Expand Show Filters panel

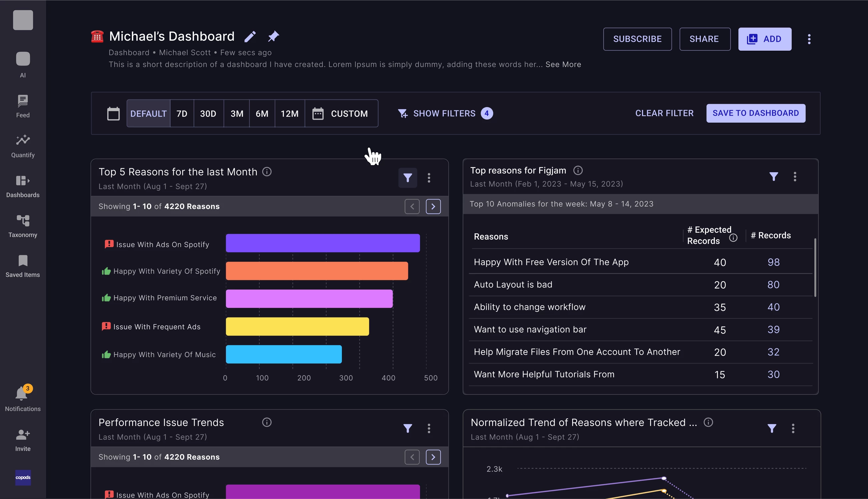[444, 113]
